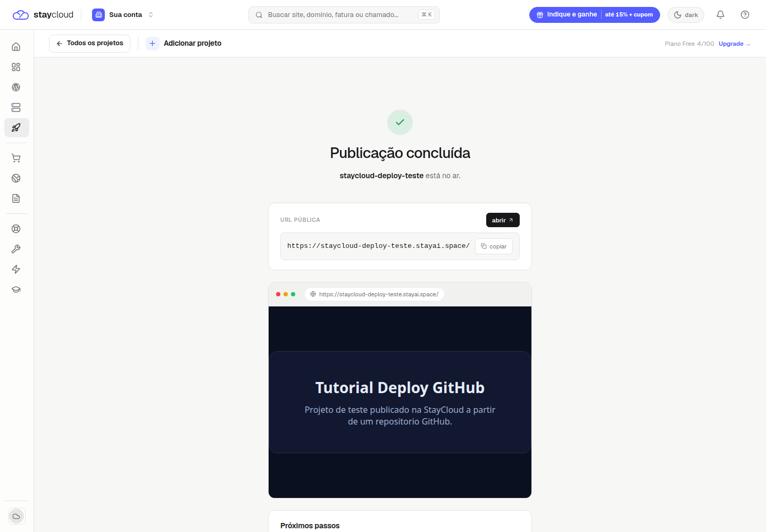Open the public URL with abrir button

[503, 220]
